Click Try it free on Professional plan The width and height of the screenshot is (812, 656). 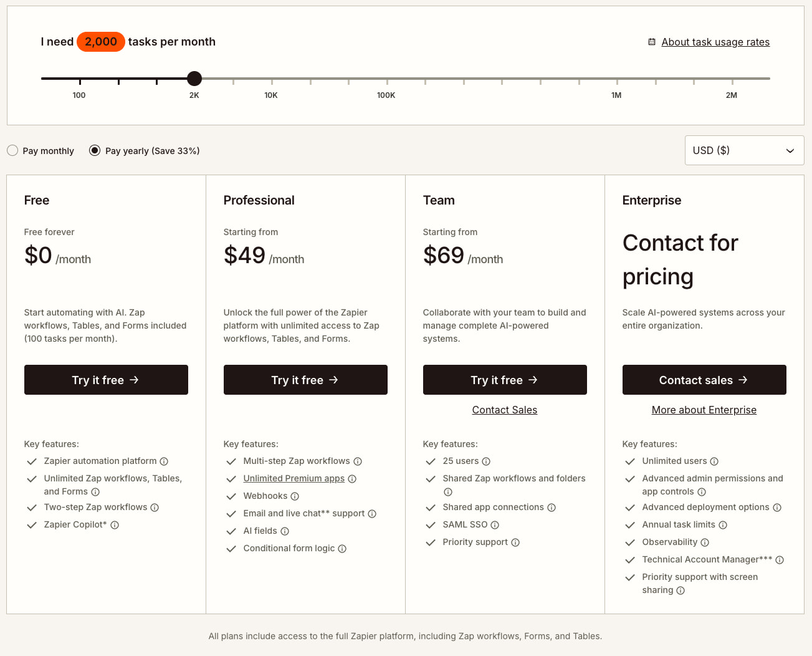[305, 380]
